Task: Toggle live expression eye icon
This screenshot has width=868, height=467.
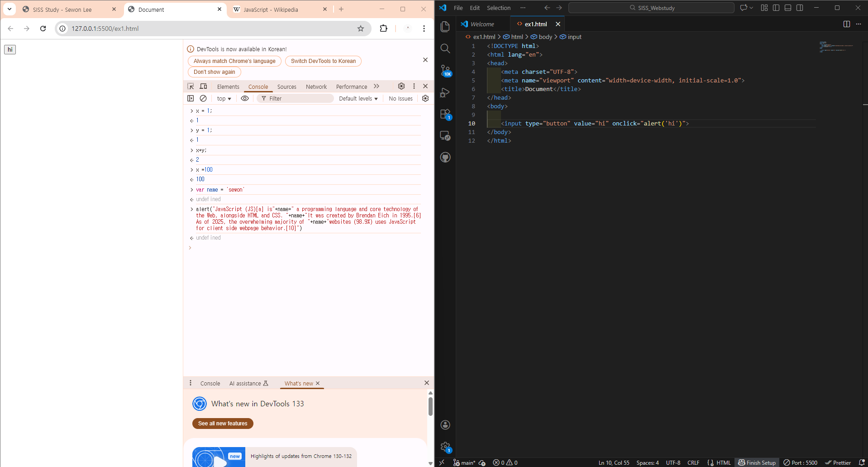Action: (245, 98)
